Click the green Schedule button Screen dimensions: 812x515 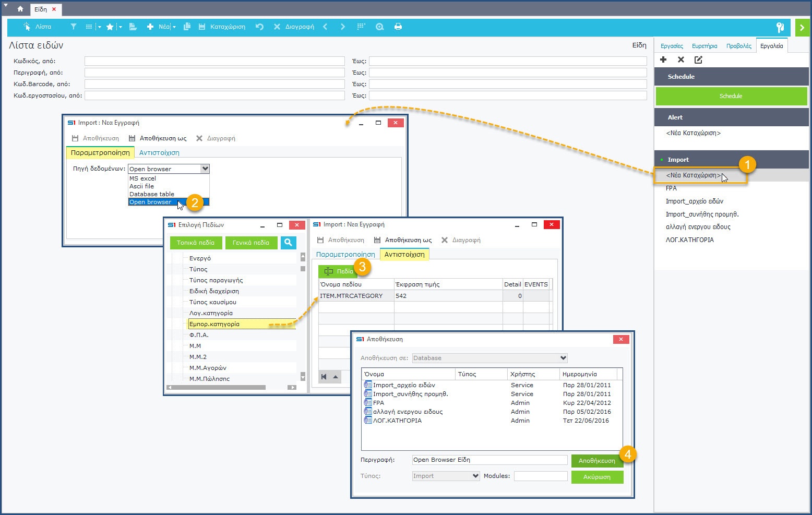731,96
